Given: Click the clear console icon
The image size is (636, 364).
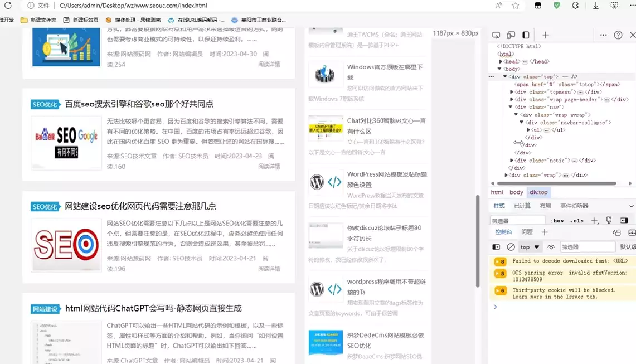Looking at the screenshot, I should tap(511, 247).
